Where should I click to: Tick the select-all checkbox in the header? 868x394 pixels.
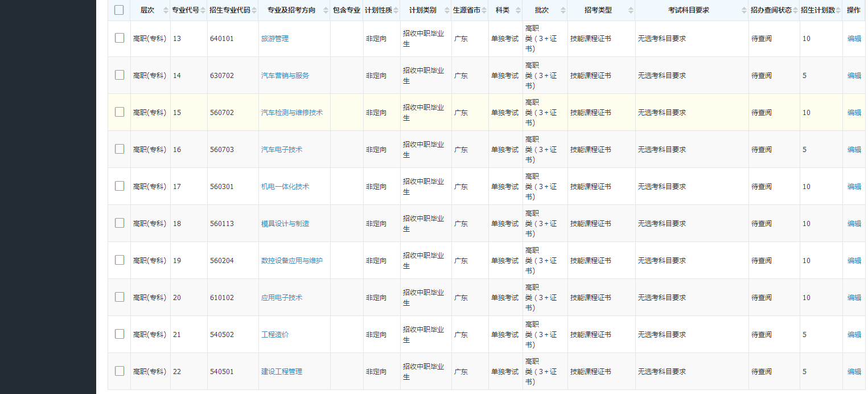119,10
